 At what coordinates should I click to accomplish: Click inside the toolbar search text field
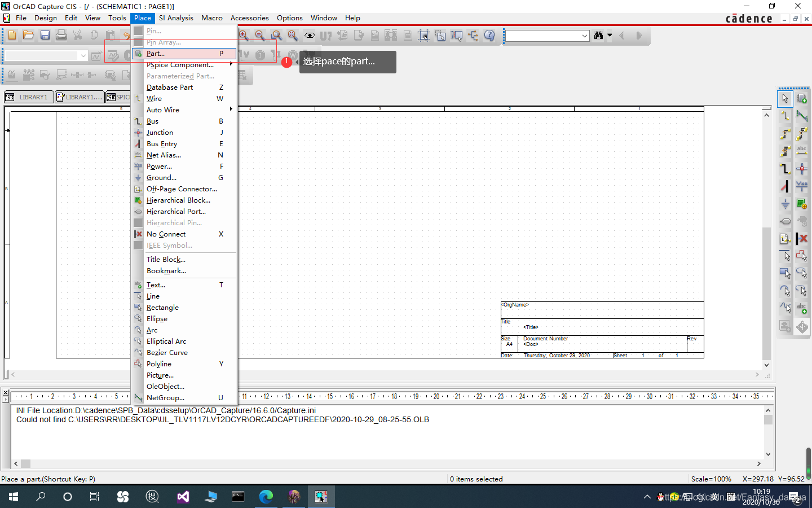[542, 36]
